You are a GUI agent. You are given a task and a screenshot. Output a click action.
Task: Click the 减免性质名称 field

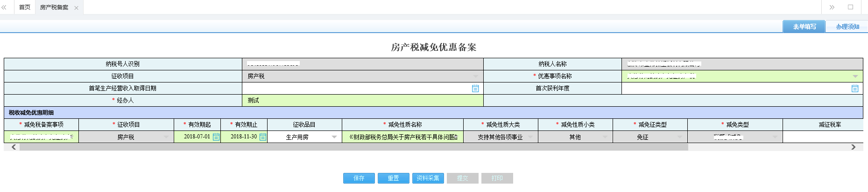403,137
